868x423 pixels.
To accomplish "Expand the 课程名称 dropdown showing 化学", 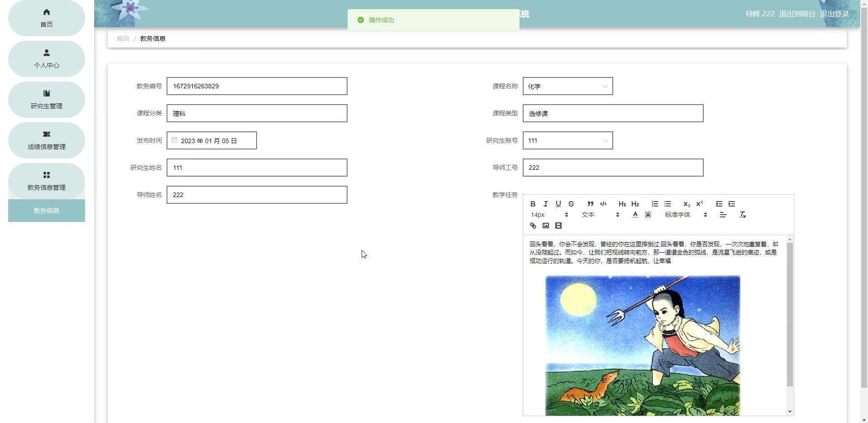I will click(568, 86).
